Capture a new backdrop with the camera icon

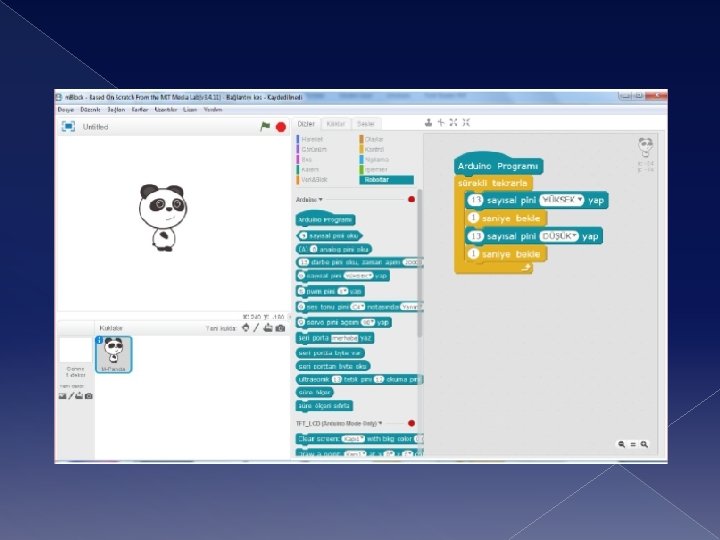pos(89,396)
